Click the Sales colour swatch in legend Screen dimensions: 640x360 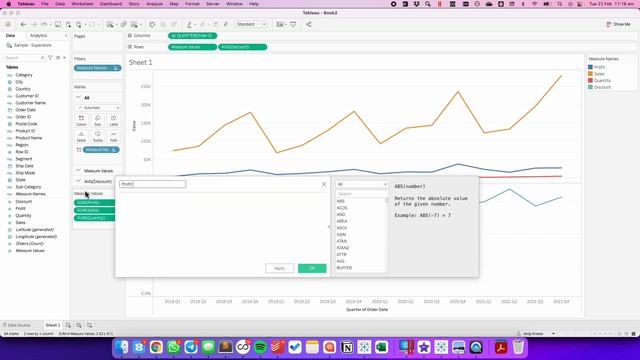pos(590,74)
